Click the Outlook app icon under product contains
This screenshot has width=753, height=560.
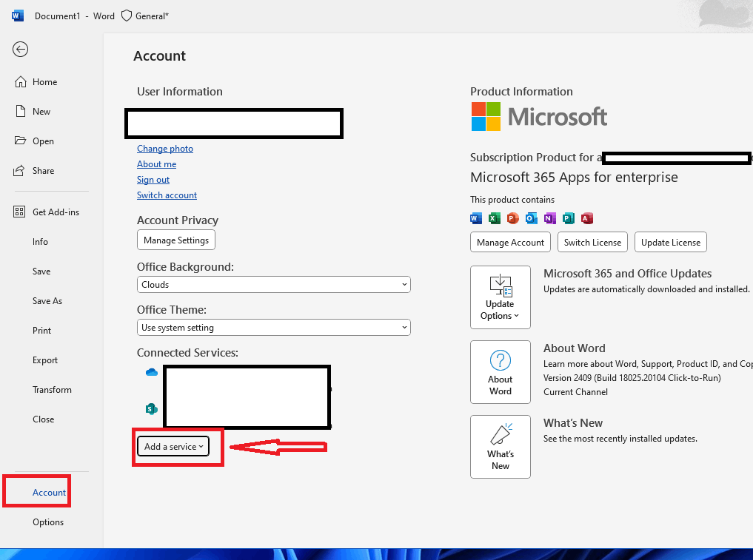[531, 218]
